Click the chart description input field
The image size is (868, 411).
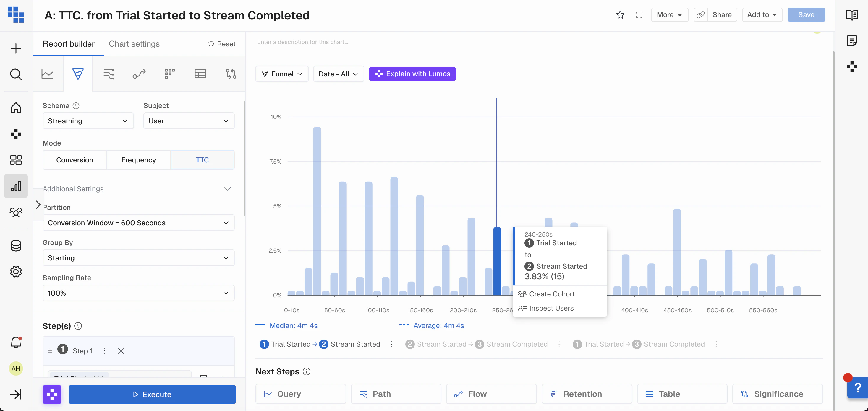click(x=302, y=42)
